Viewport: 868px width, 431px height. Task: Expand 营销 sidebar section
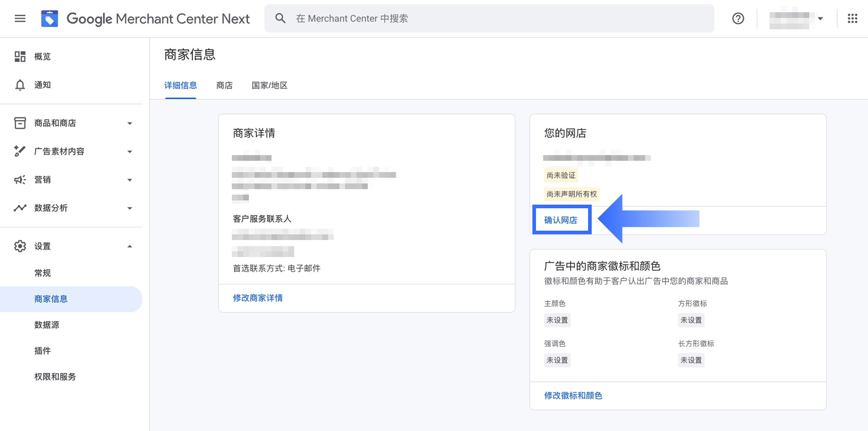(x=129, y=180)
